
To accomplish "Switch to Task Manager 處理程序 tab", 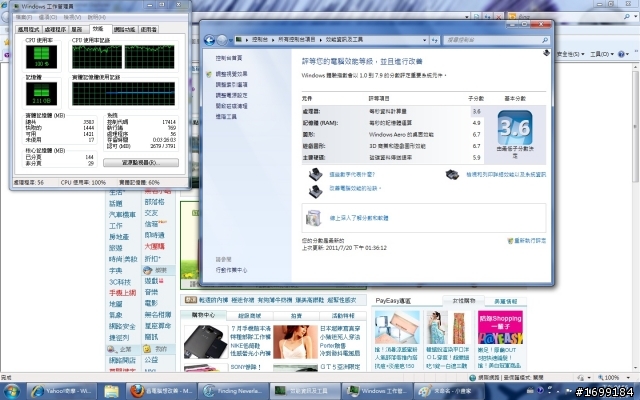I will (55, 29).
